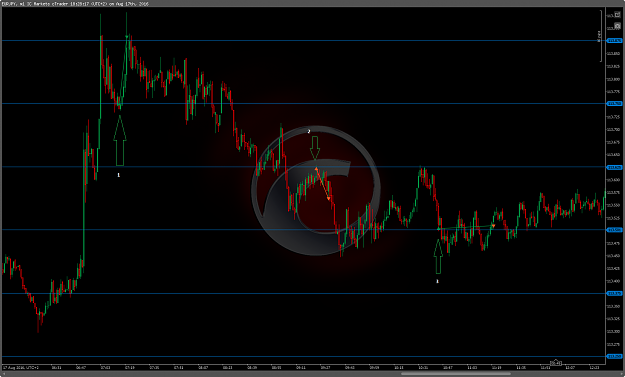
Task: Select the blue 113.875 price line label
Action: pyautogui.click(x=614, y=41)
